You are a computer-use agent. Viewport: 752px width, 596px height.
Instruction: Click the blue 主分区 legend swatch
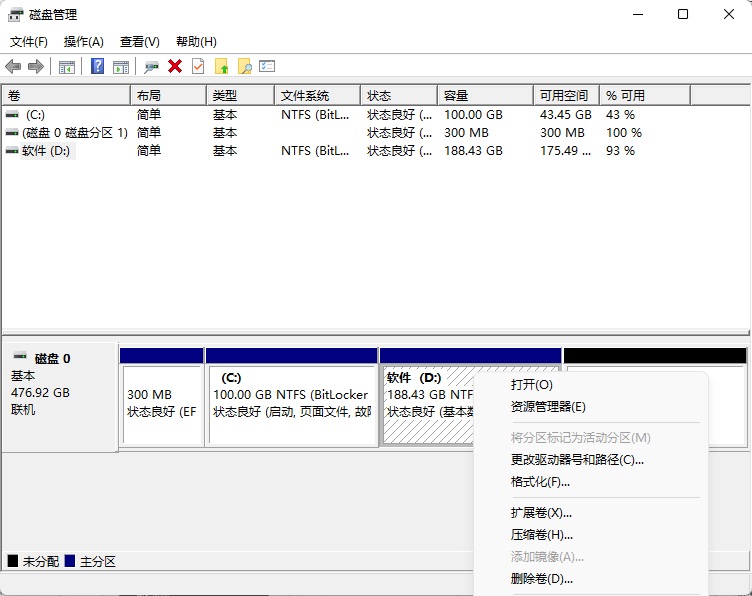point(70,561)
